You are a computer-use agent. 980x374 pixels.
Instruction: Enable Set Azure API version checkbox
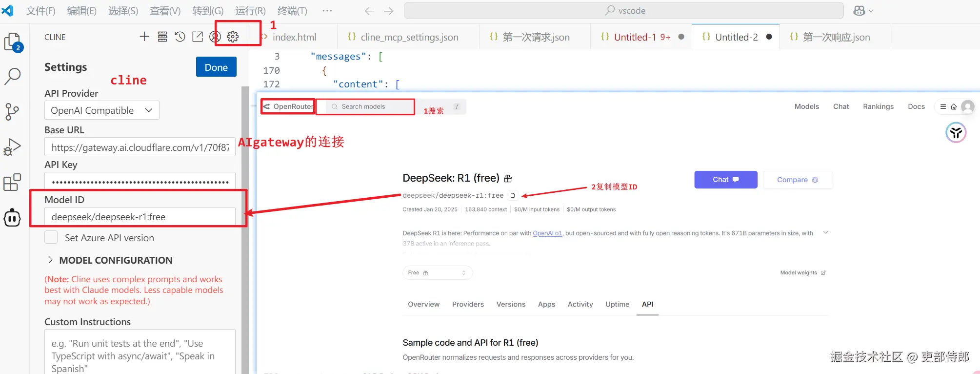[51, 237]
